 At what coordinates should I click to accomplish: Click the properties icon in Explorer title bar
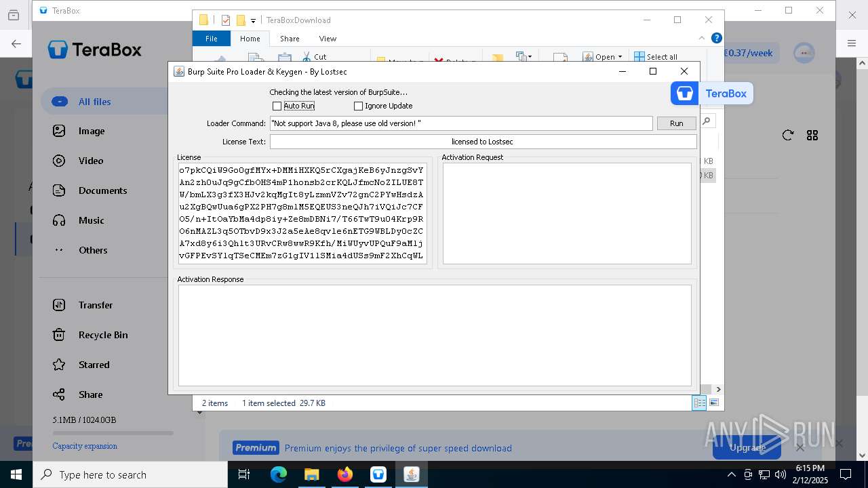(226, 20)
